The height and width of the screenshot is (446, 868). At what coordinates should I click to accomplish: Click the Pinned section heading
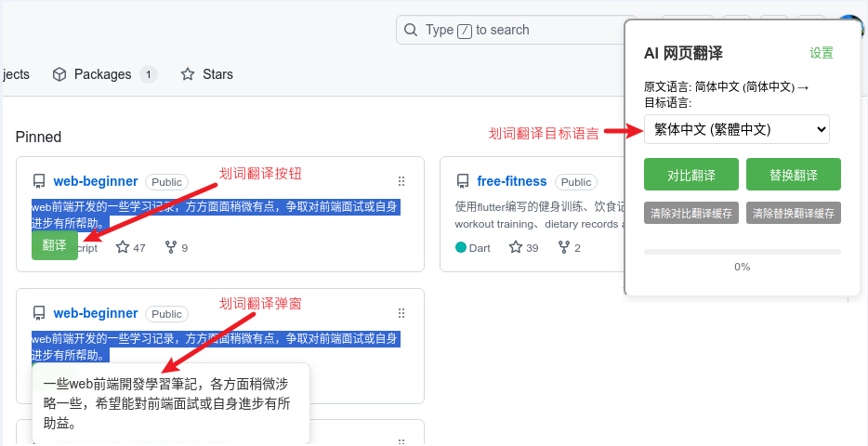(39, 137)
